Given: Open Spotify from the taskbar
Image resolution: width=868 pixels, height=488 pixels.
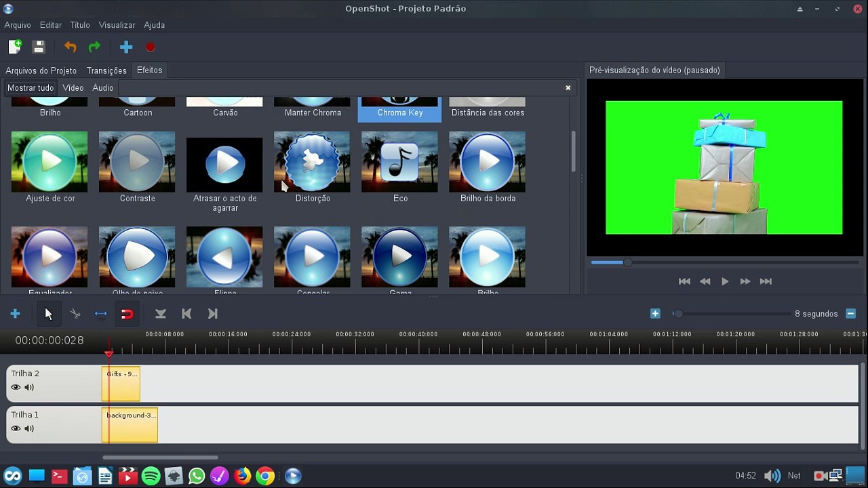Looking at the screenshot, I should [x=151, y=476].
